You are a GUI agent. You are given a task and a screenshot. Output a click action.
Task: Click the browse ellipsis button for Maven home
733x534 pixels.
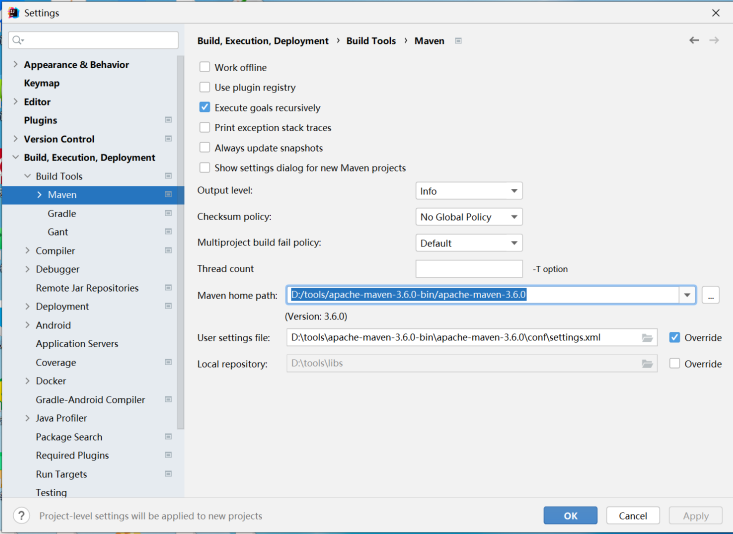711,295
